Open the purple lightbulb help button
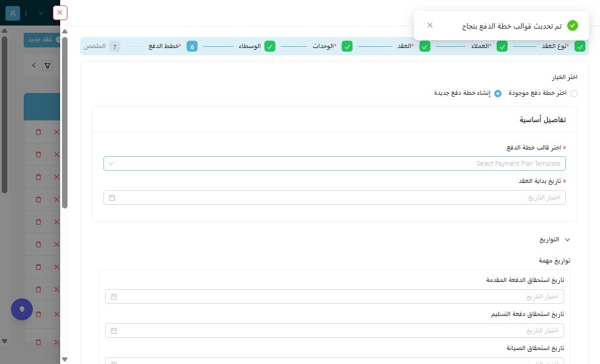This screenshot has height=364, width=600. [x=22, y=309]
